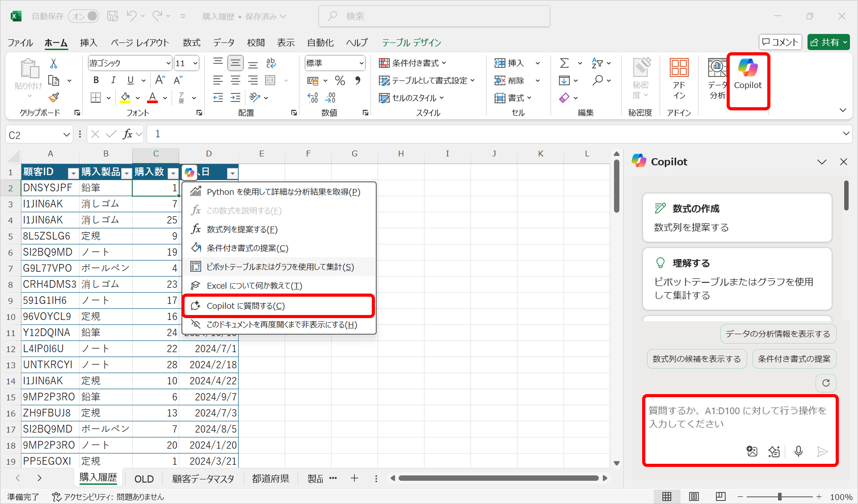
Task: Open the font size dropdown
Action: click(x=195, y=63)
